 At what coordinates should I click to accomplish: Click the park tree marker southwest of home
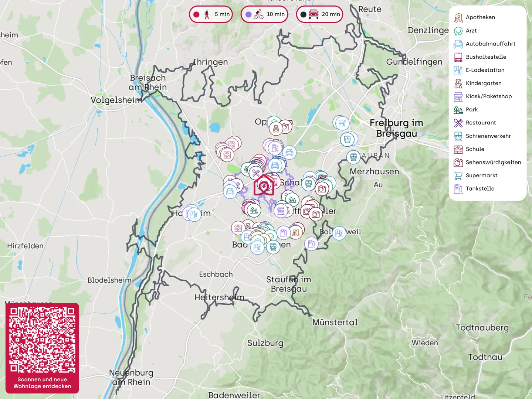coord(254,211)
